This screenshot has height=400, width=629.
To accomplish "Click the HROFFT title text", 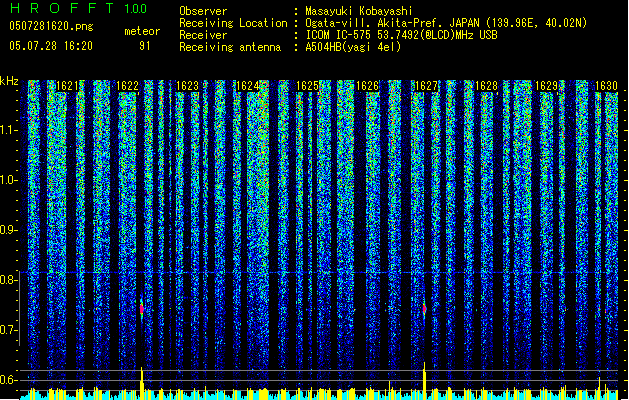I will point(62,8).
